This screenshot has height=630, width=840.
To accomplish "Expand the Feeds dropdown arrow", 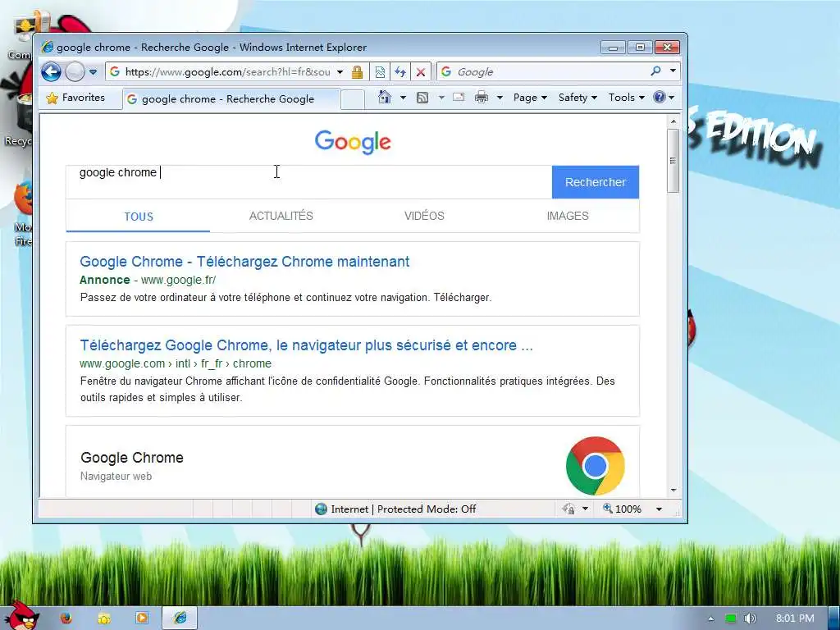I will pos(441,98).
